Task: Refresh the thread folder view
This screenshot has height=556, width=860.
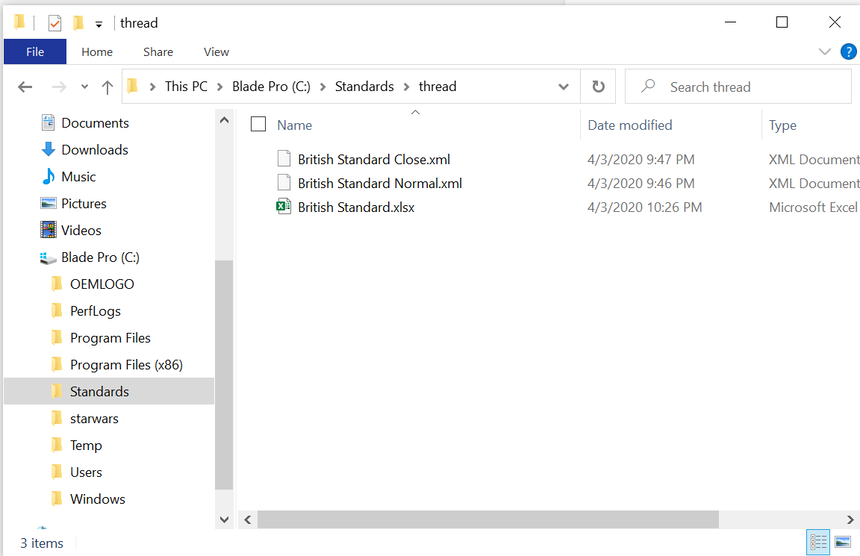Action: (598, 87)
